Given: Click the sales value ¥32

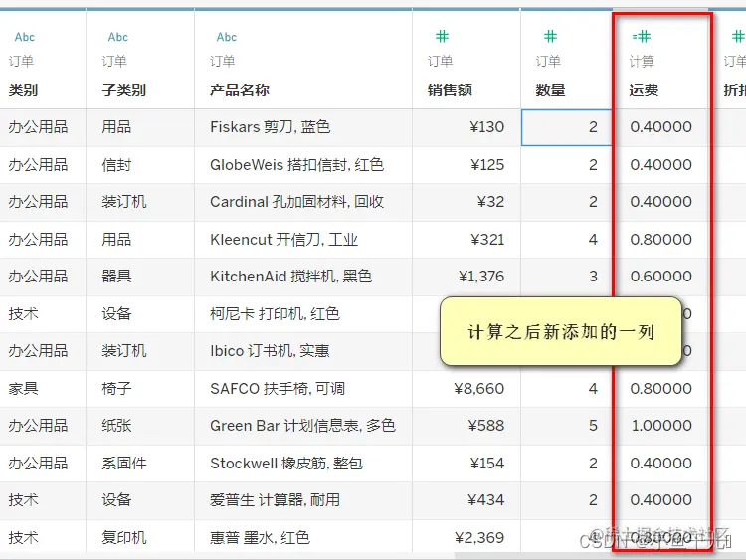Looking at the screenshot, I should [490, 202].
